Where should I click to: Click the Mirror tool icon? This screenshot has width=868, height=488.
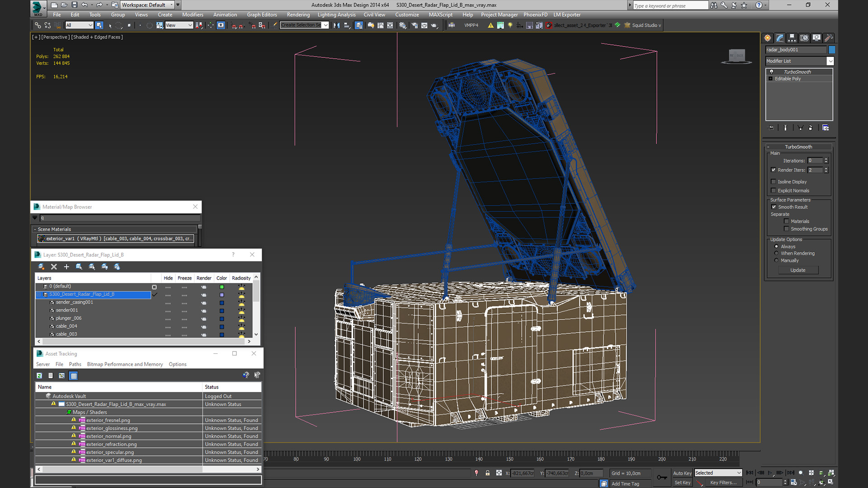pyautogui.click(x=336, y=25)
